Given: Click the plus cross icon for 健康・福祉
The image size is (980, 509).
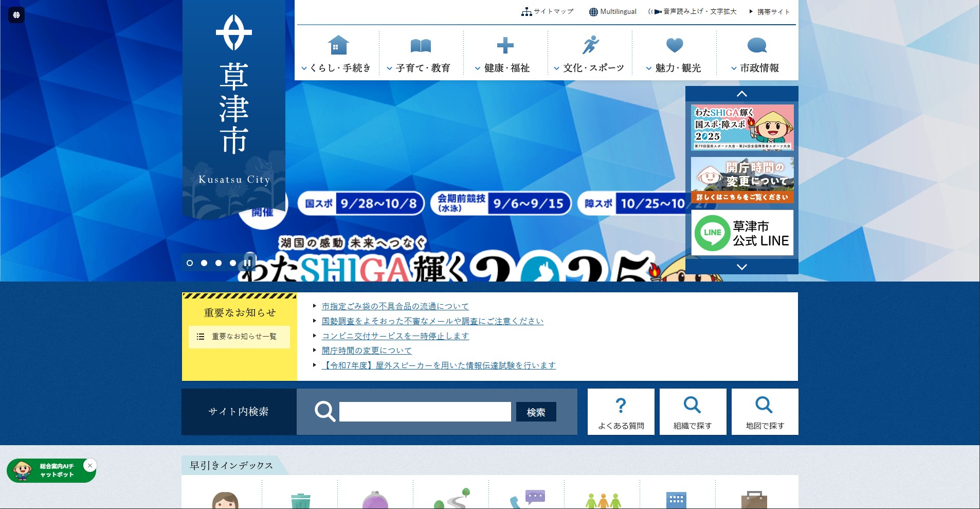Looking at the screenshot, I should tap(505, 45).
